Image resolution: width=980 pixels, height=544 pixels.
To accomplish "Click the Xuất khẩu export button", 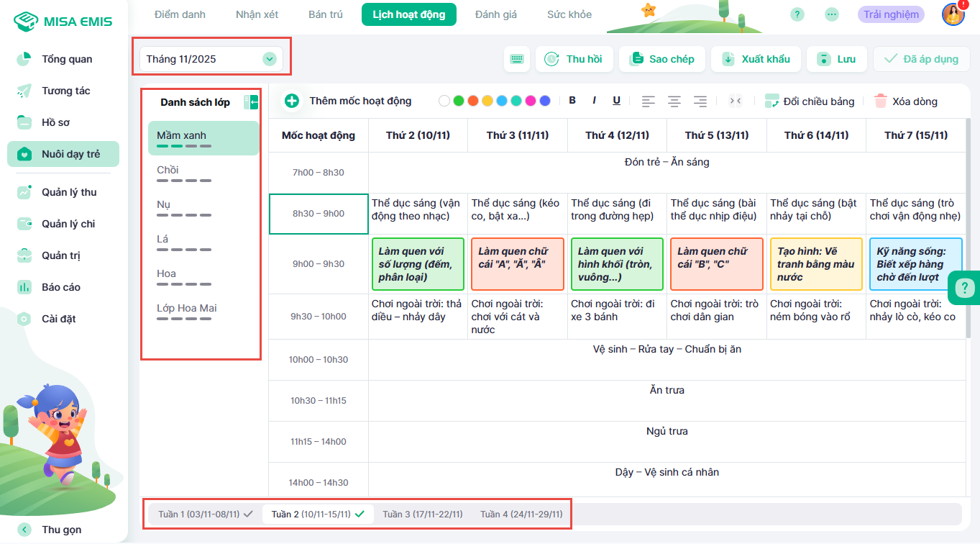I will (x=756, y=59).
